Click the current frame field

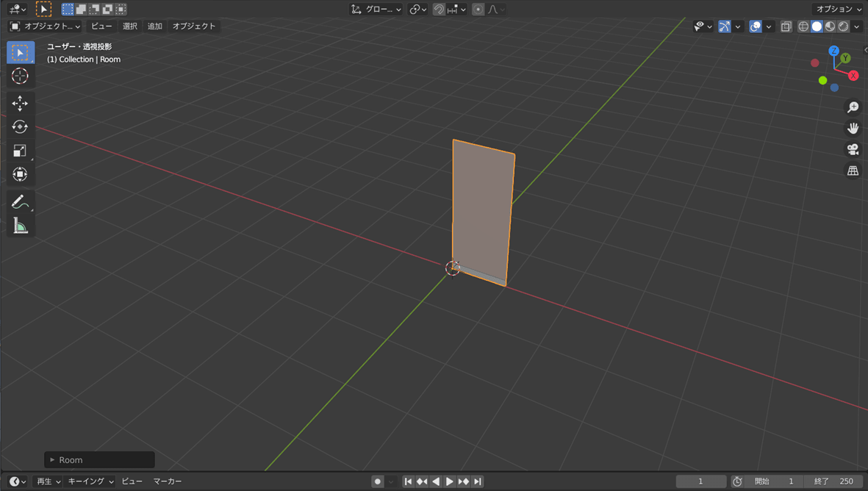click(701, 481)
